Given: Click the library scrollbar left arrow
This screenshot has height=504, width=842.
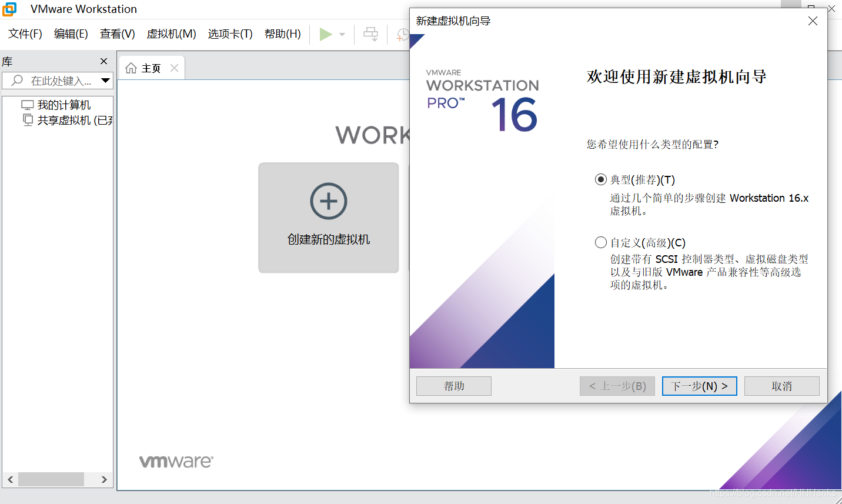Looking at the screenshot, I should click(10, 479).
